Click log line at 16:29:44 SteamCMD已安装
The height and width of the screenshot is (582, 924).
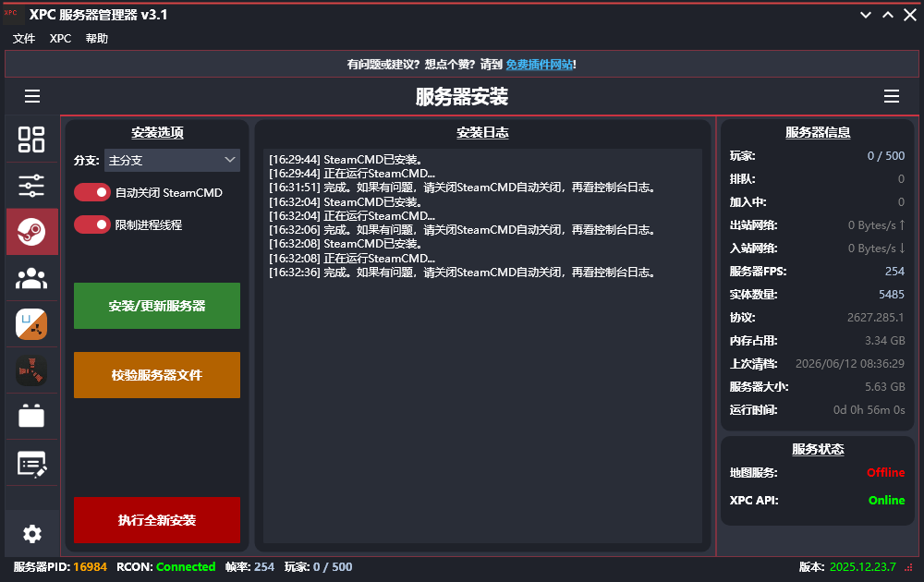(346, 160)
